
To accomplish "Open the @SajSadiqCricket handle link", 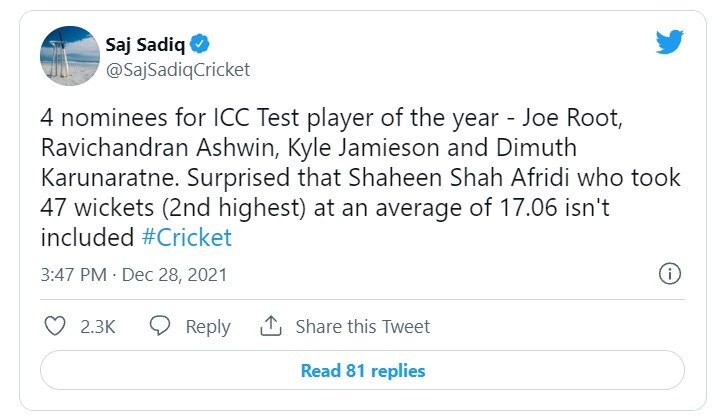I will click(177, 69).
